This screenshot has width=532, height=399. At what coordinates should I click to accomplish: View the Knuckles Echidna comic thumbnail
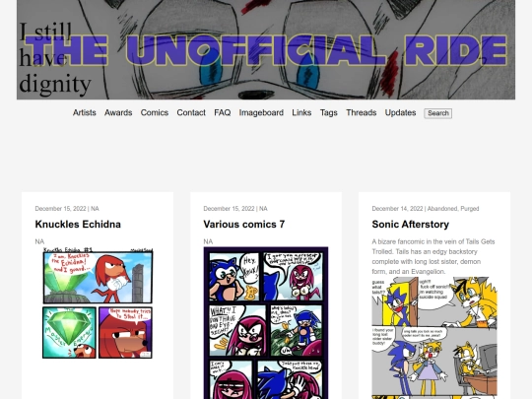98,303
